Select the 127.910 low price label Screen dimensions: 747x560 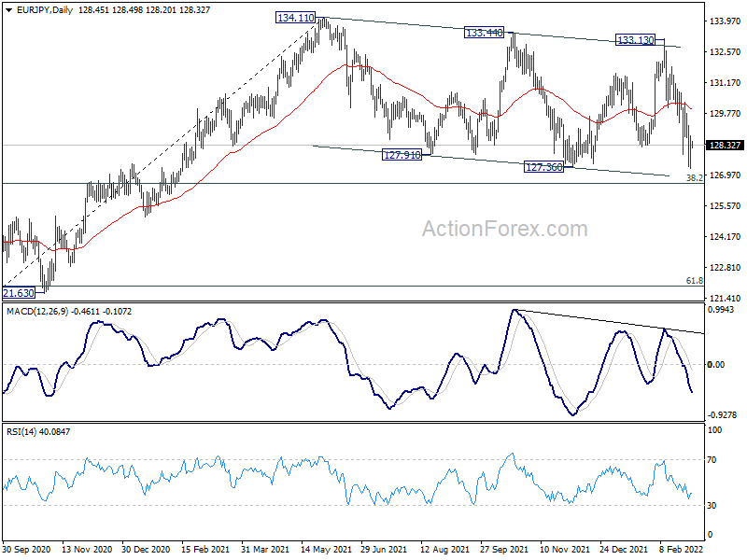[402, 154]
